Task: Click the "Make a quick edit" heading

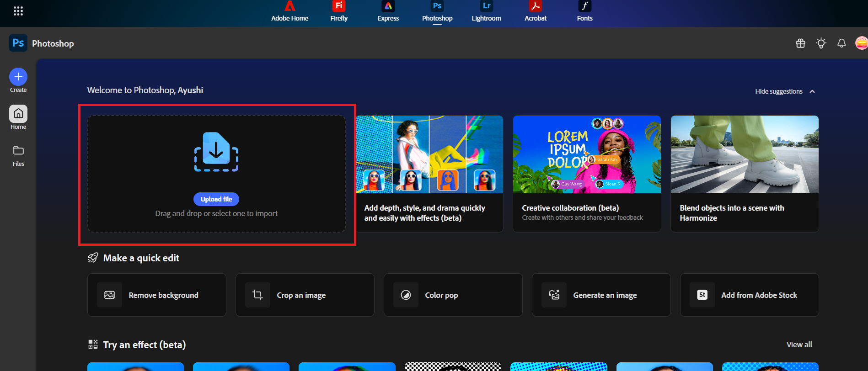Action: pyautogui.click(x=141, y=258)
